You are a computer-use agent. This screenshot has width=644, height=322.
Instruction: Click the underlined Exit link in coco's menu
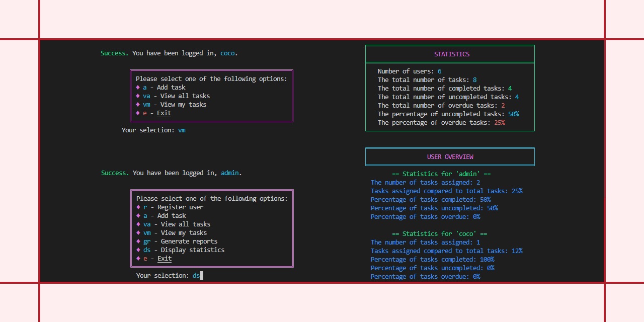[x=164, y=113]
